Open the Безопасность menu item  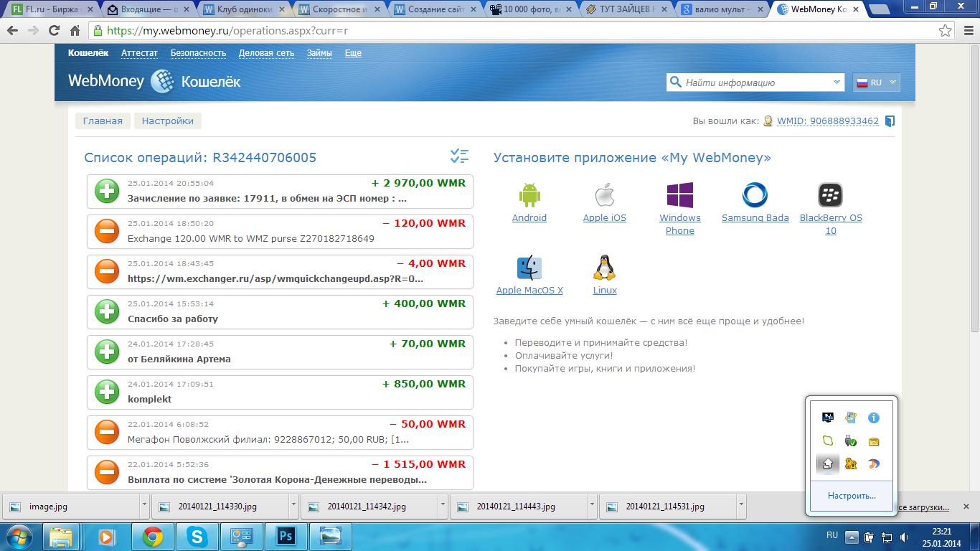coord(198,53)
